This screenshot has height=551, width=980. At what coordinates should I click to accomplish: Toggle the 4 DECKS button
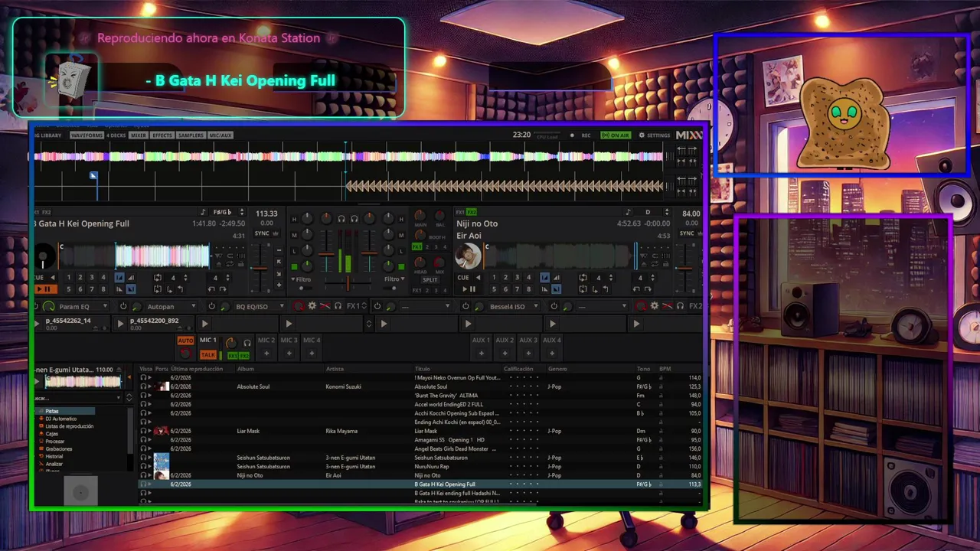116,135
